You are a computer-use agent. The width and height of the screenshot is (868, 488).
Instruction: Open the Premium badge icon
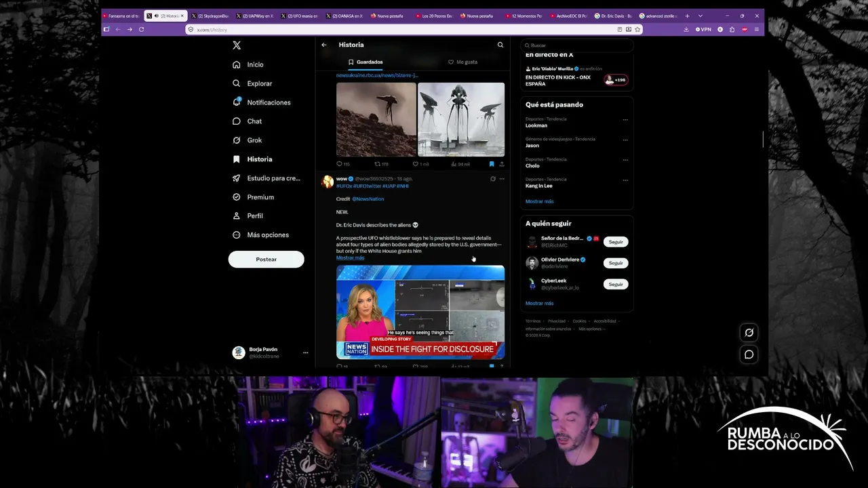tap(236, 197)
